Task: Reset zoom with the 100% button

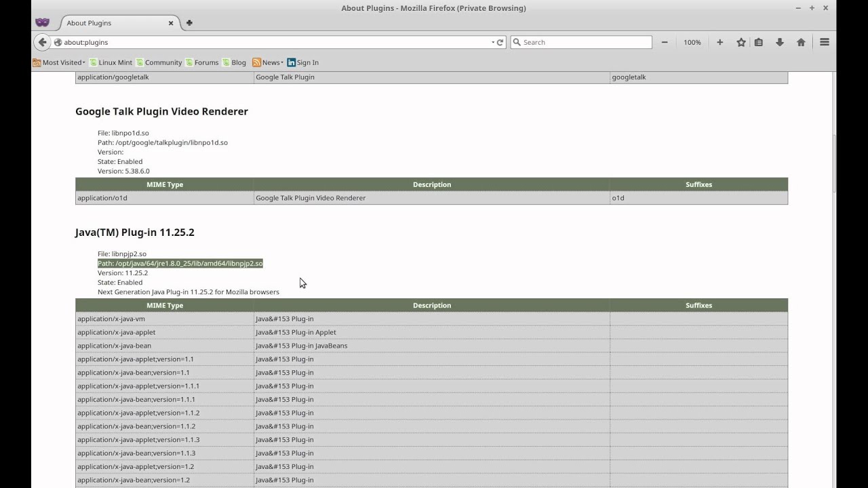Action: click(692, 42)
